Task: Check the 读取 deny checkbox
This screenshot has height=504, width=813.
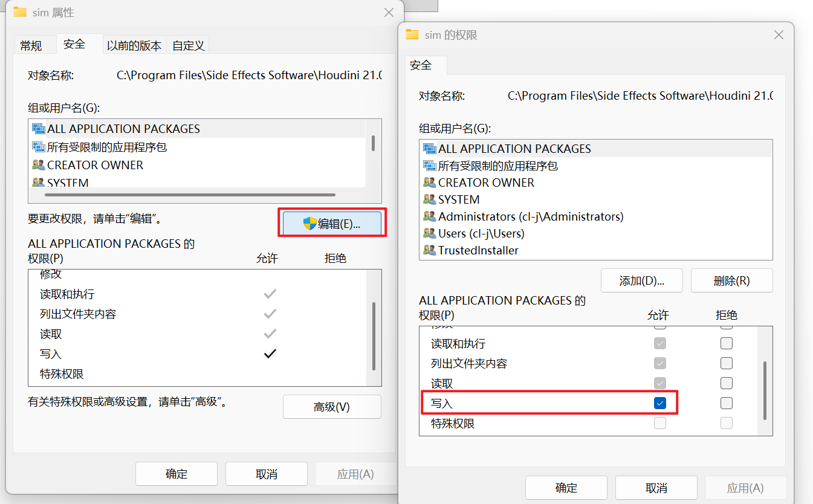Action: coord(727,383)
